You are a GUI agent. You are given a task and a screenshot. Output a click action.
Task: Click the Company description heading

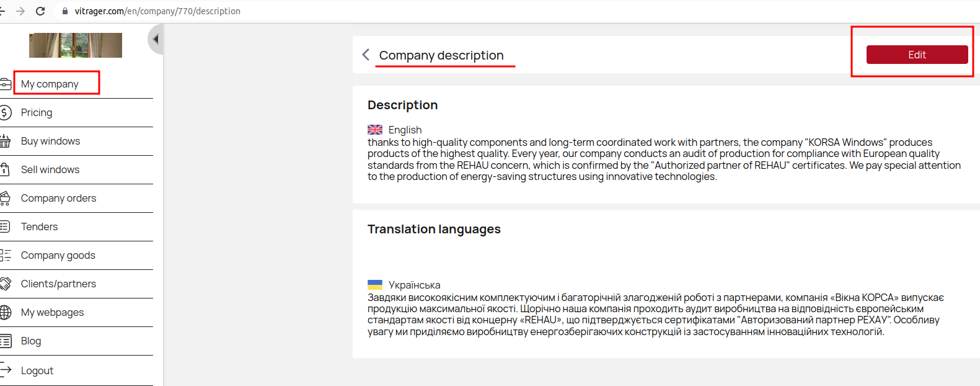441,55
